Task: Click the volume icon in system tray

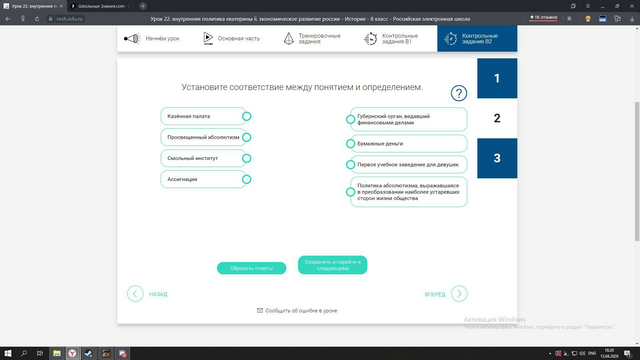Action: (x=582, y=353)
